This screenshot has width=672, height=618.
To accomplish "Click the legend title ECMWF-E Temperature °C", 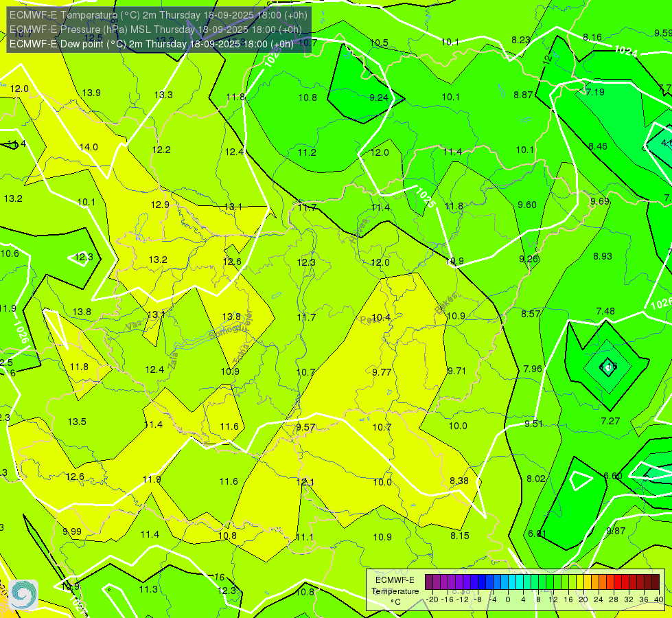I will [x=395, y=591].
